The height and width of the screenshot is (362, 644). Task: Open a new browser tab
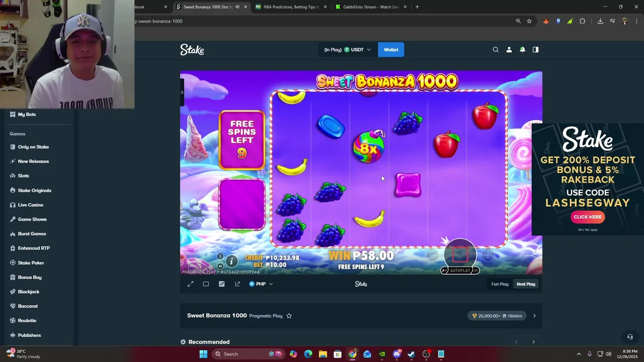[417, 7]
